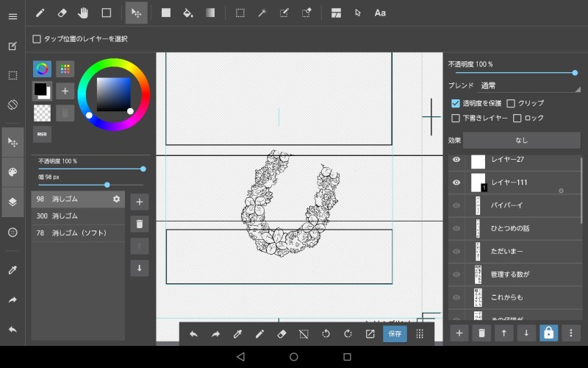Select the Hand pan tool
Viewport: 588px width, 368px height.
point(84,13)
